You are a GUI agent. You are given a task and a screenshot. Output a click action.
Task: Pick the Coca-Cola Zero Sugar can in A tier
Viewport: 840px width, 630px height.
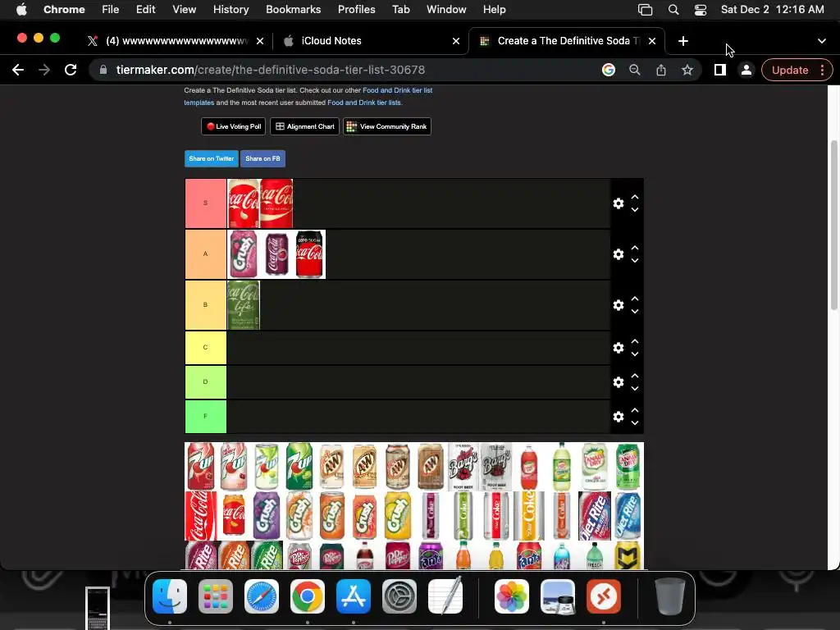pyautogui.click(x=309, y=254)
